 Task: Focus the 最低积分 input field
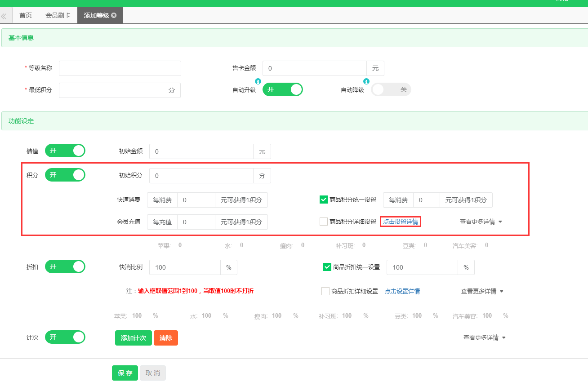[111, 90]
